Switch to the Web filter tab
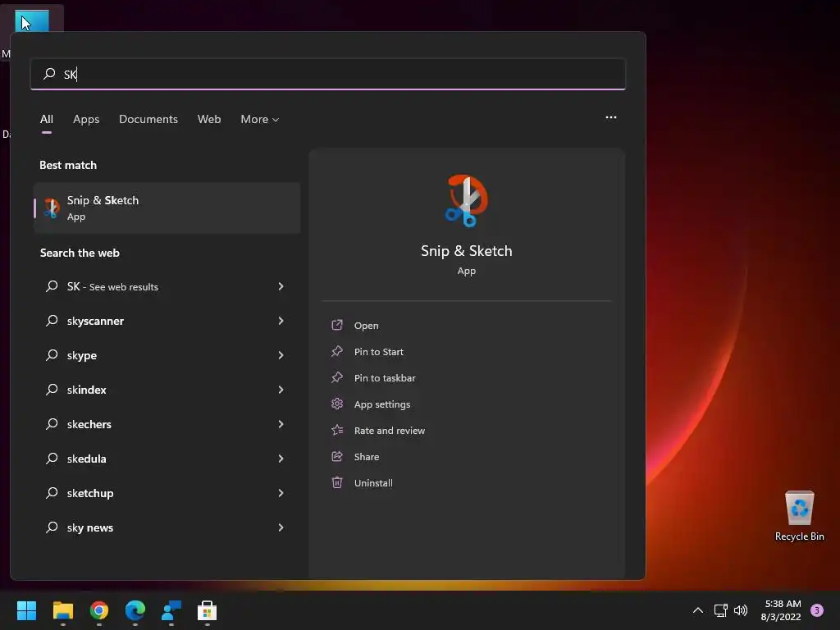 click(x=209, y=119)
